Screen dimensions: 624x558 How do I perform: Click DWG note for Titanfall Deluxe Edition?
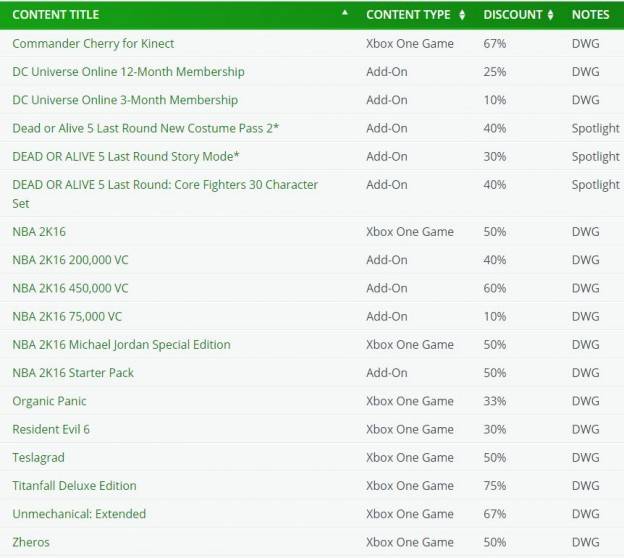(585, 486)
